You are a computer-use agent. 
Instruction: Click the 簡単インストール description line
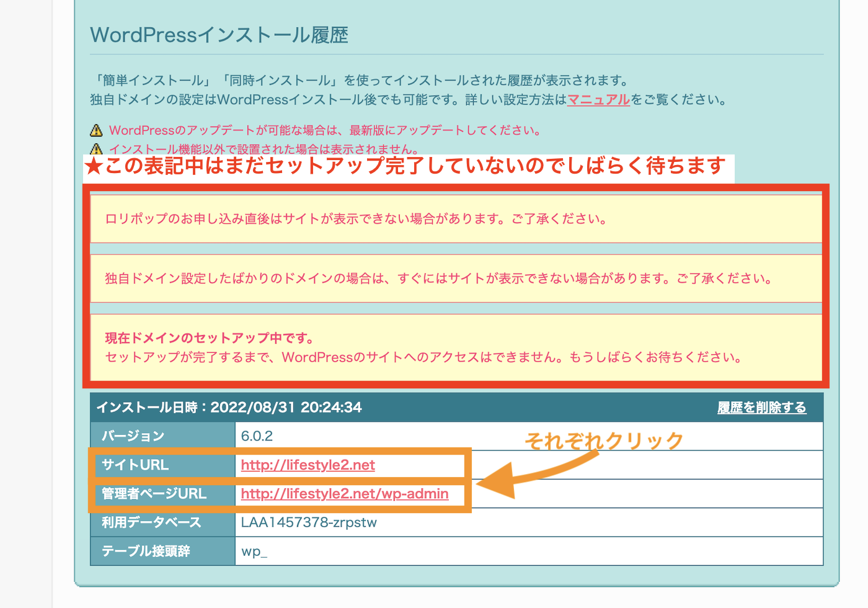pyautogui.click(x=360, y=80)
